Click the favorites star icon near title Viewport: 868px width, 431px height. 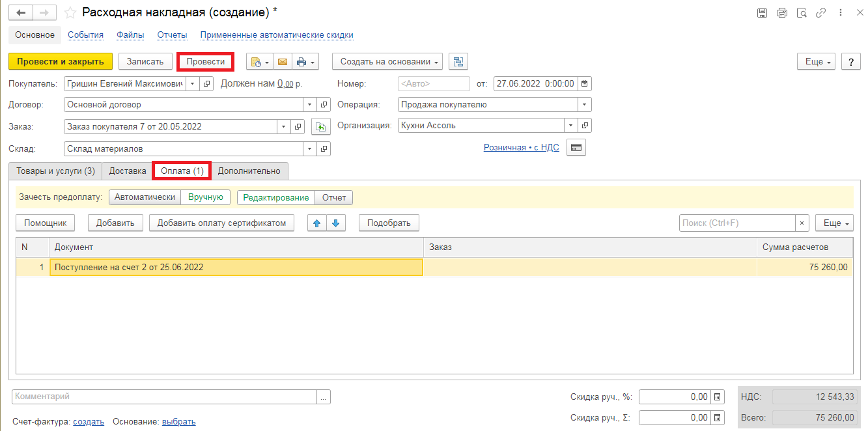[x=70, y=13]
